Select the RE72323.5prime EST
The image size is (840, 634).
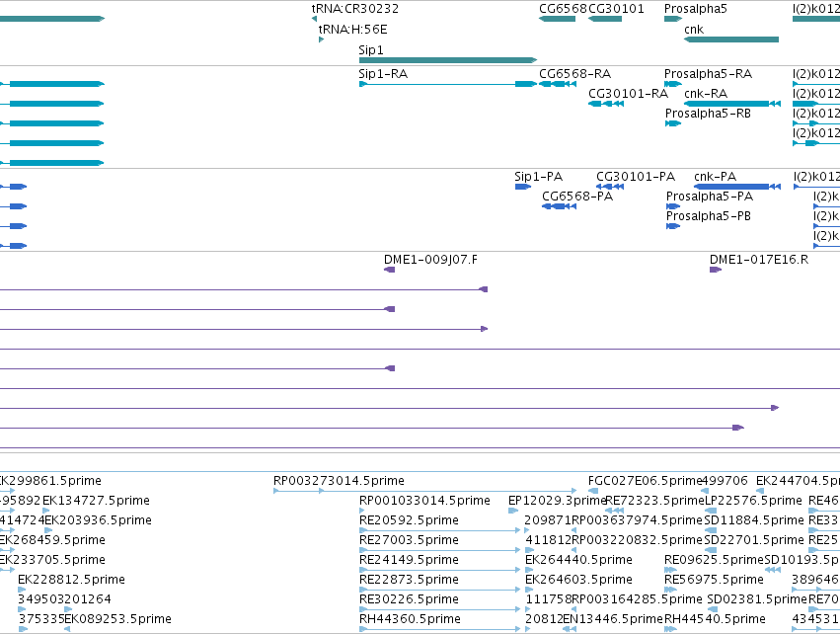[x=615, y=511]
